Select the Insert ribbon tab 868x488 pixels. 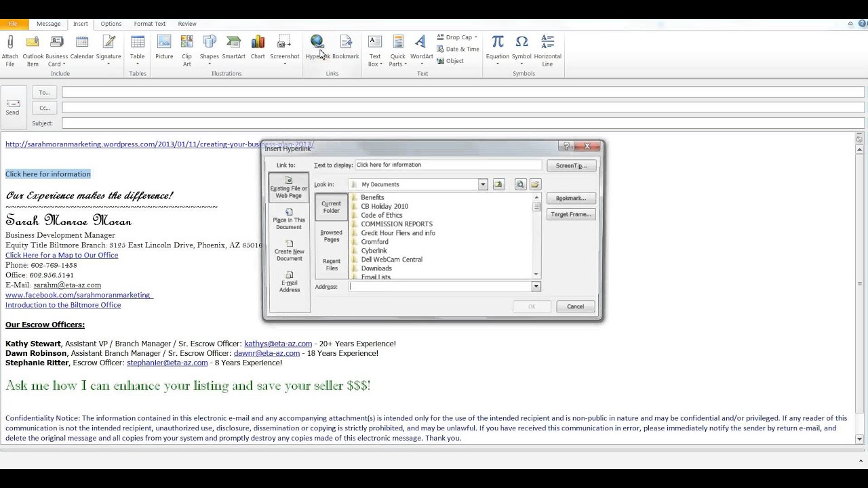[81, 24]
